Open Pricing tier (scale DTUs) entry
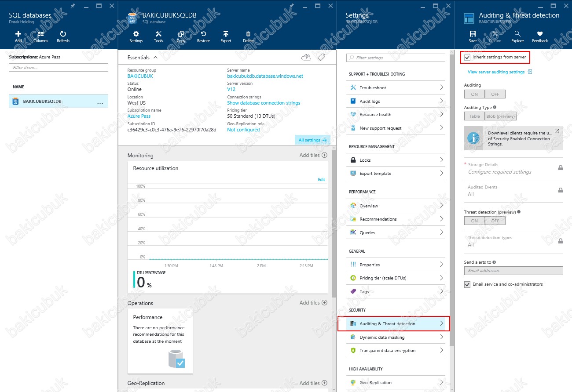The height and width of the screenshot is (392, 572). coord(396,278)
